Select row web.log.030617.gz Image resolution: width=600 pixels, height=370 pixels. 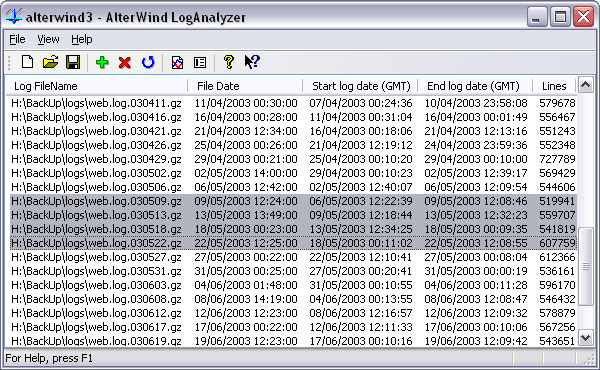coord(293,327)
